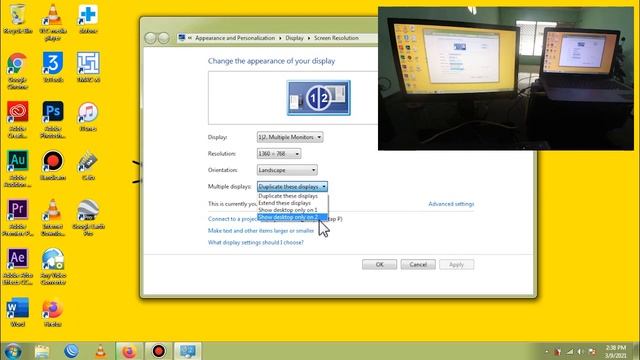The width and height of the screenshot is (640, 360).
Task: Open What display settings should I choose link
Action: 256,242
